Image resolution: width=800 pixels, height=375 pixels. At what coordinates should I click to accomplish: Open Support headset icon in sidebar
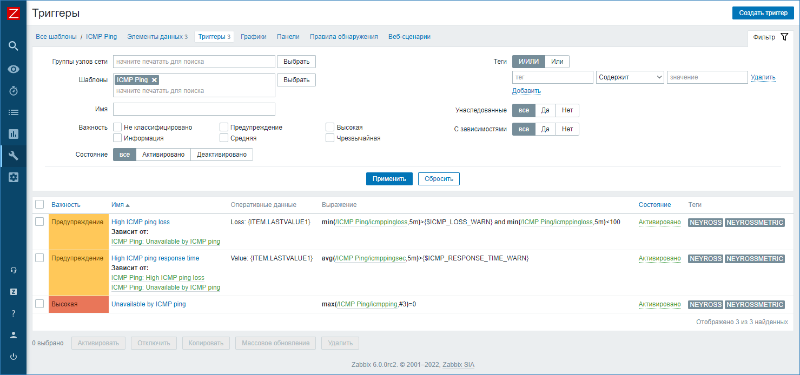(14, 270)
